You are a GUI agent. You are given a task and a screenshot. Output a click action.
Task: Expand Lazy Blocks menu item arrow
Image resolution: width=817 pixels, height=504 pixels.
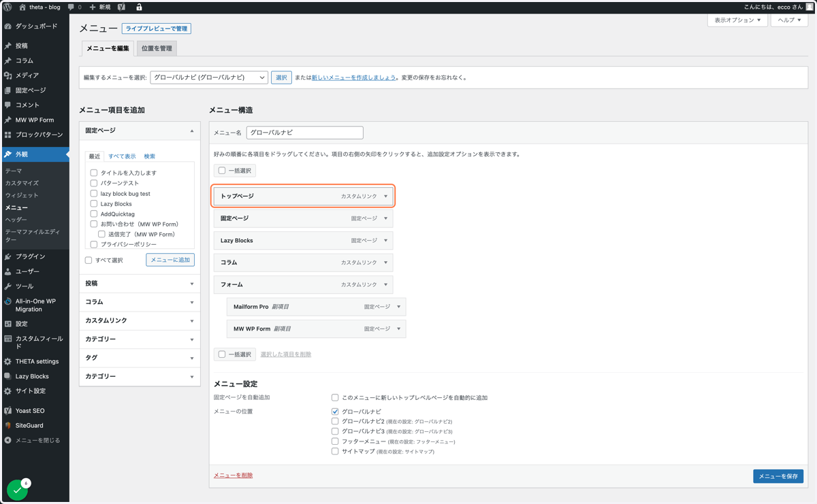(x=385, y=240)
